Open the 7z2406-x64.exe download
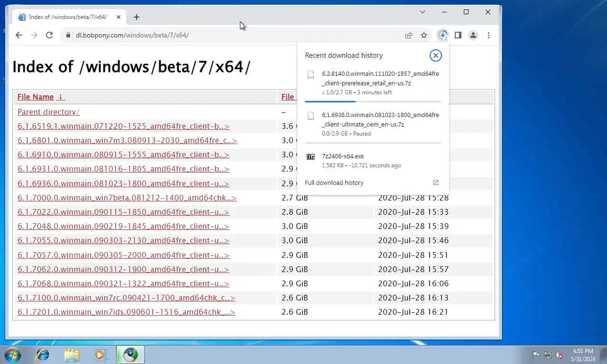The width and height of the screenshot is (607, 364). coord(373,160)
